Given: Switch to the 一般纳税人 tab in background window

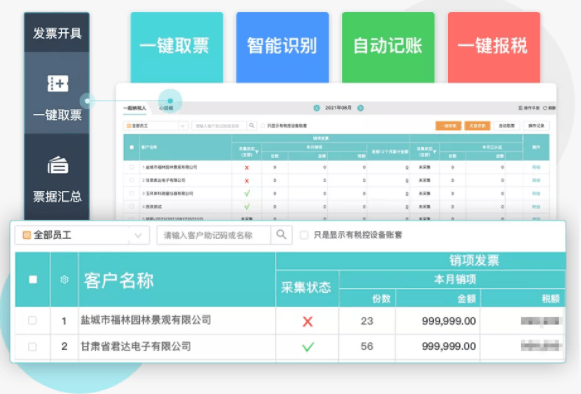Looking at the screenshot, I should tap(135, 108).
